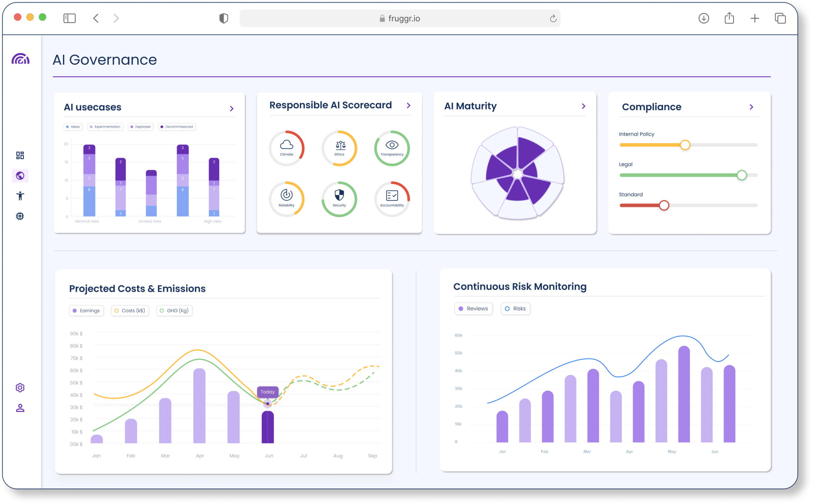Toggle the Risks legend in risk monitoring
Viewport: 813px width, 504px height.
point(515,308)
